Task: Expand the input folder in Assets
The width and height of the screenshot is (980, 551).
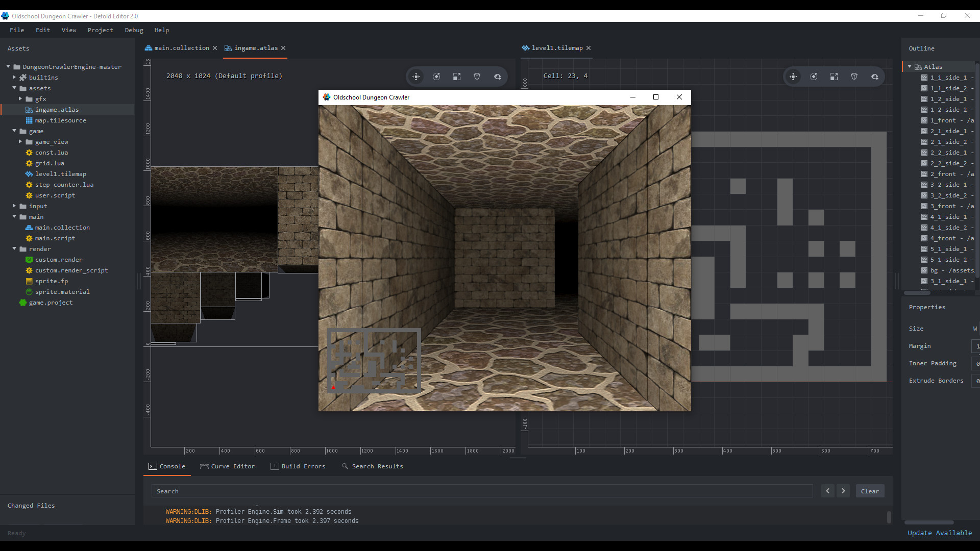Action: [14, 206]
